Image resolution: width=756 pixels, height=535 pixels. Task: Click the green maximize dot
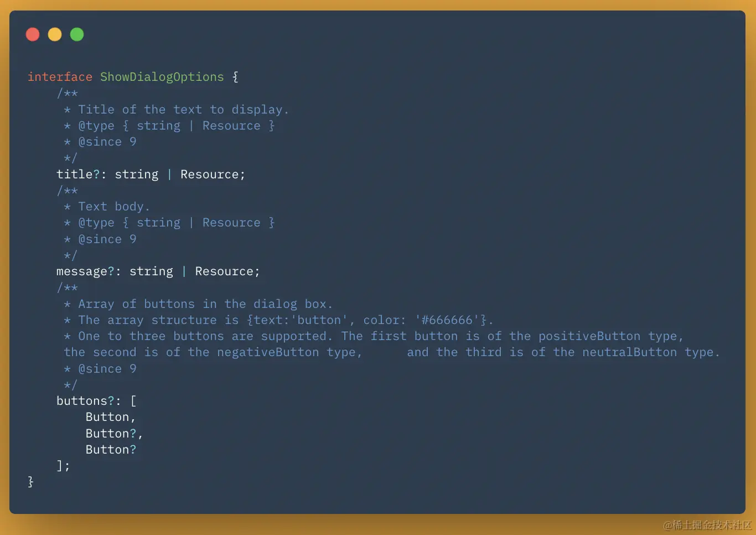77,34
